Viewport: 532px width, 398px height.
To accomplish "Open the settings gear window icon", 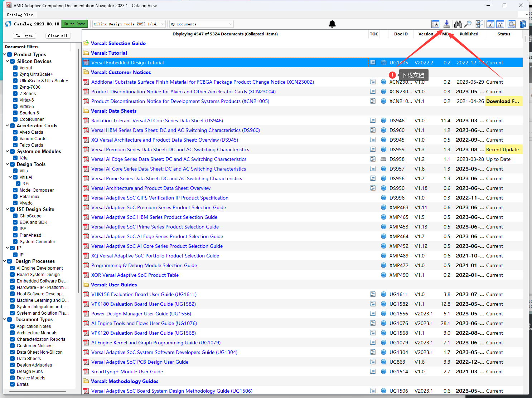I will coord(512,24).
